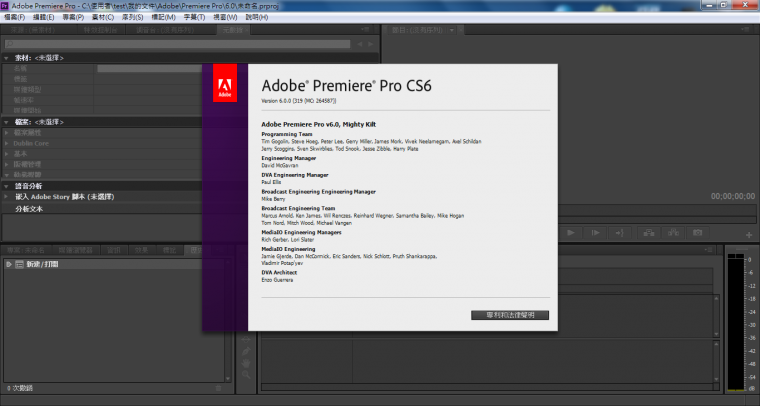Switch to the 專案: 未命名 tab
760x406 pixels.
click(x=26, y=250)
